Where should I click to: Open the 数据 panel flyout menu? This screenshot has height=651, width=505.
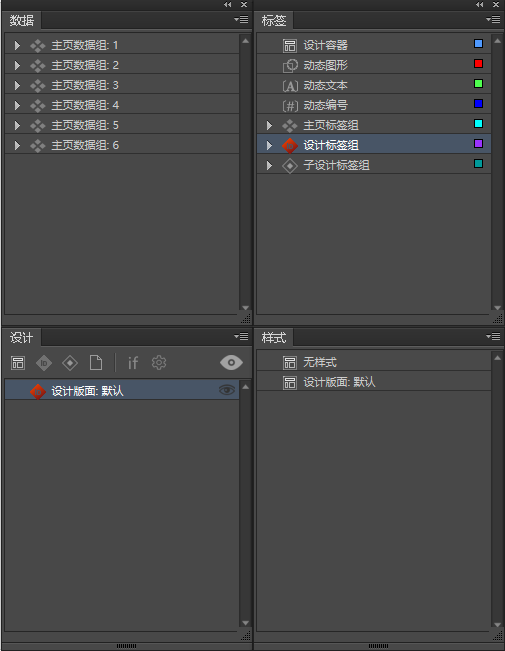point(241,20)
